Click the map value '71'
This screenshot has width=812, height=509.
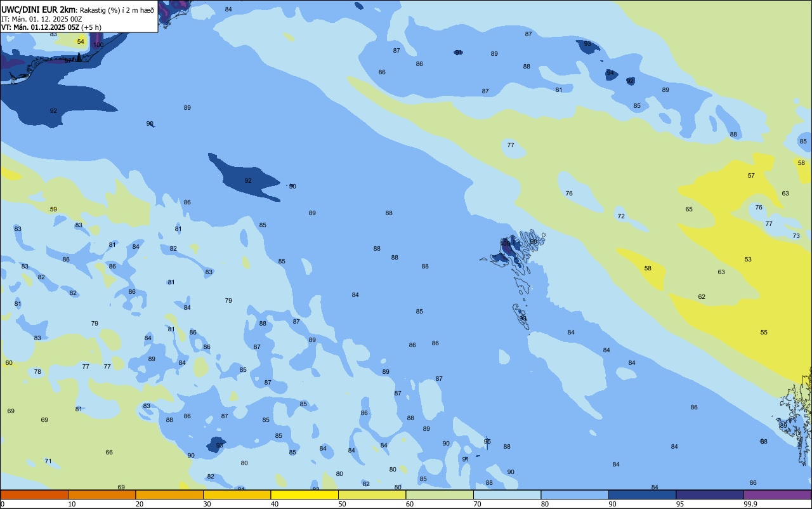pos(48,461)
